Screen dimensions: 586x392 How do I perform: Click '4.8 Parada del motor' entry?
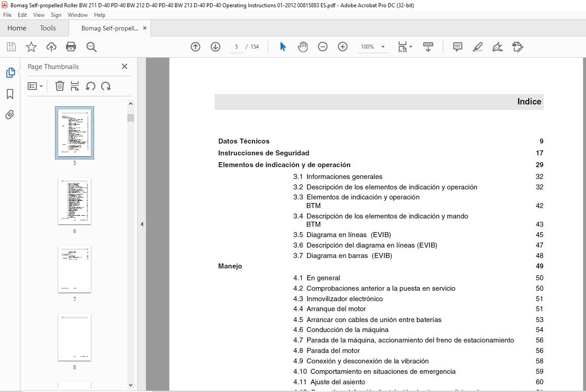(x=326, y=351)
